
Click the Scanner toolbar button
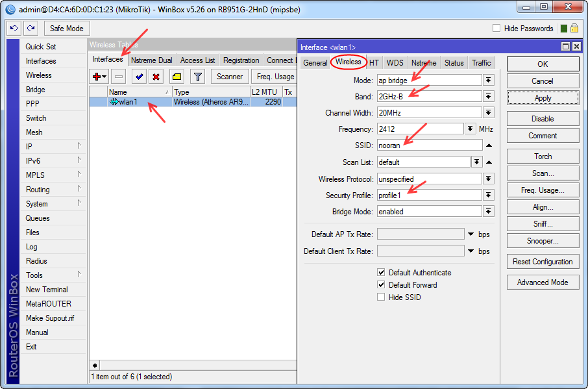pyautogui.click(x=230, y=77)
